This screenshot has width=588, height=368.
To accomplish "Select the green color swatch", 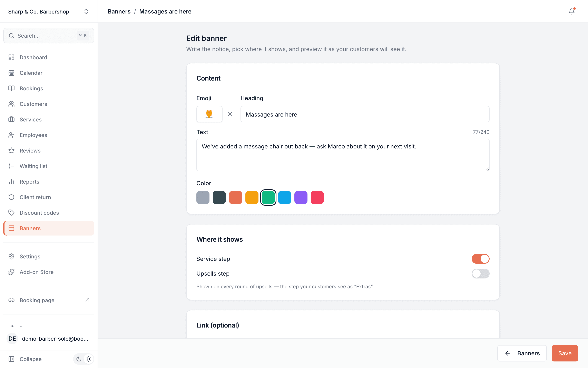I will click(x=268, y=197).
